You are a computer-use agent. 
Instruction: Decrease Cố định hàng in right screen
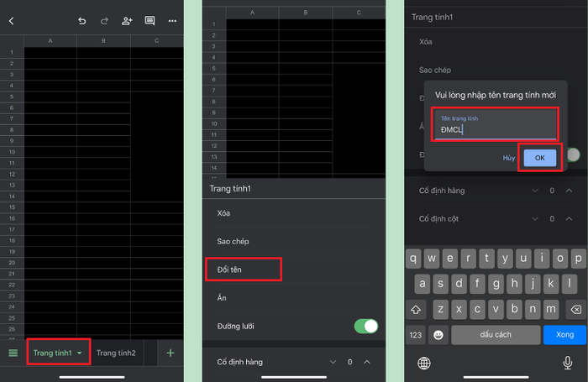[x=535, y=191]
